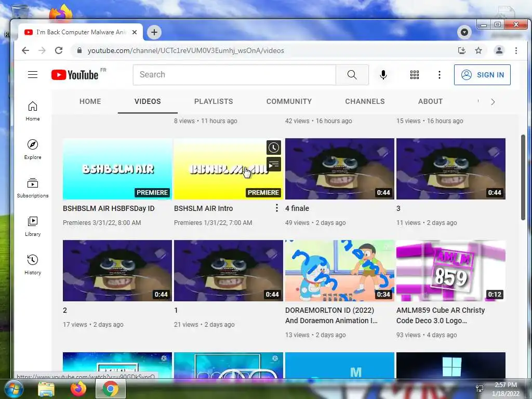Switch to the HOME channel tab
This screenshot has height=399, width=532.
click(x=90, y=101)
